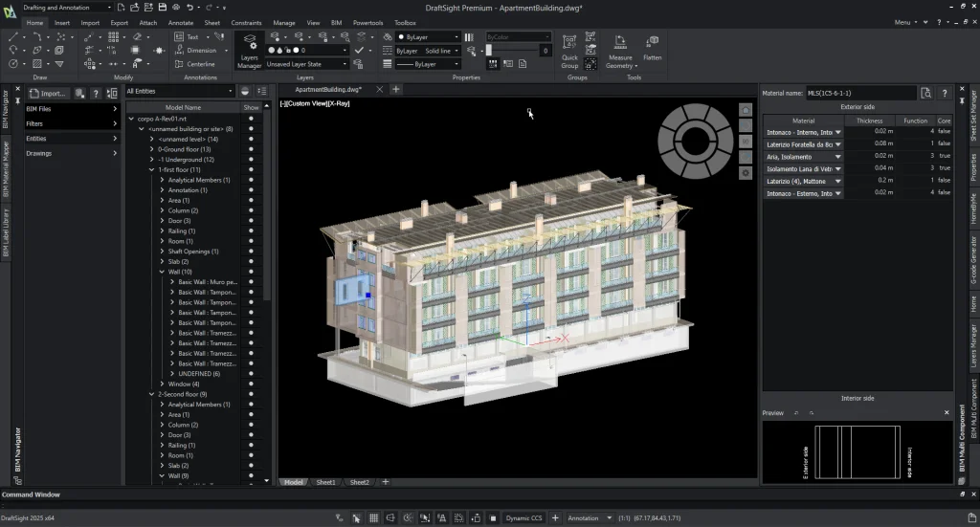This screenshot has width=980, height=527.
Task: Click the Material name input field
Action: [861, 94]
